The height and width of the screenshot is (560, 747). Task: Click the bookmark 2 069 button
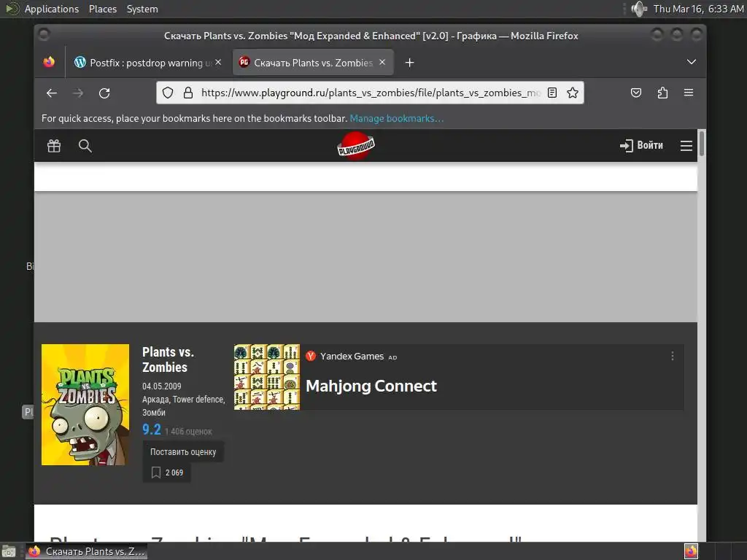click(x=167, y=472)
